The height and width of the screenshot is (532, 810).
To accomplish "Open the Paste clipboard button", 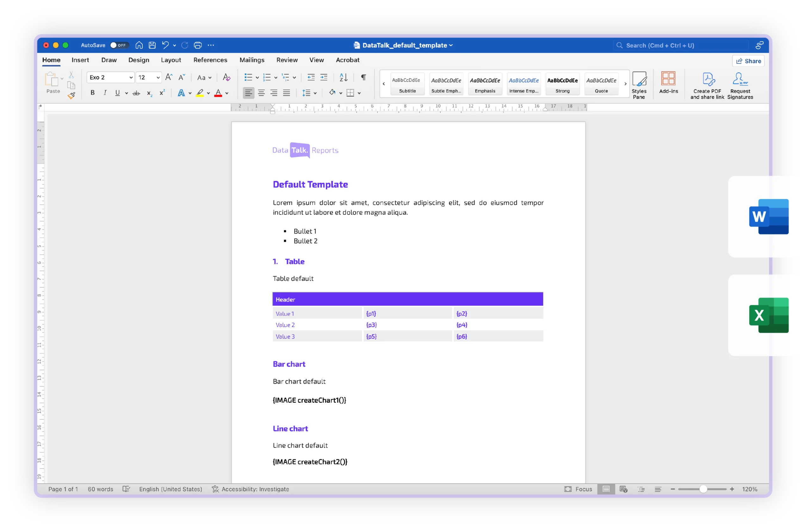I will 52,83.
